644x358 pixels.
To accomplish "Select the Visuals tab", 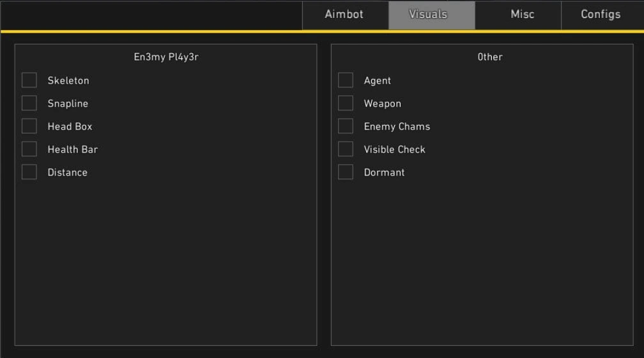I will coord(432,15).
